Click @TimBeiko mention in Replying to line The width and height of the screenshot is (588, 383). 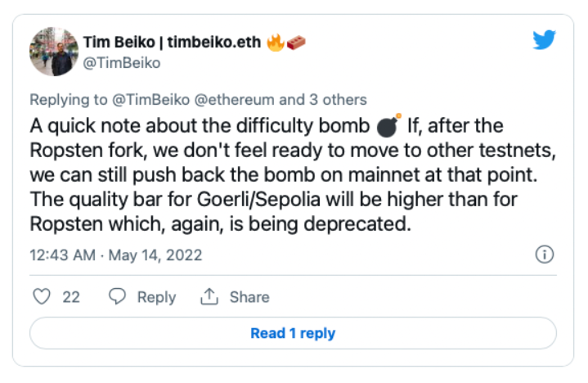(150, 100)
